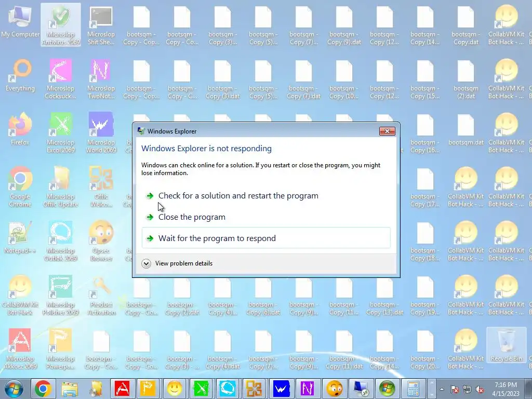
Task: Open Google Chrome from the taskbar
Action: (x=43, y=389)
